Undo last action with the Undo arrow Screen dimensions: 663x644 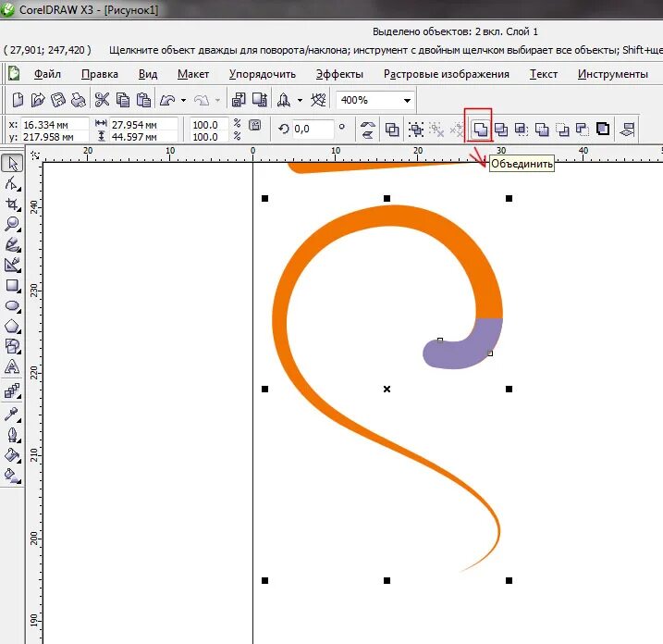168,100
